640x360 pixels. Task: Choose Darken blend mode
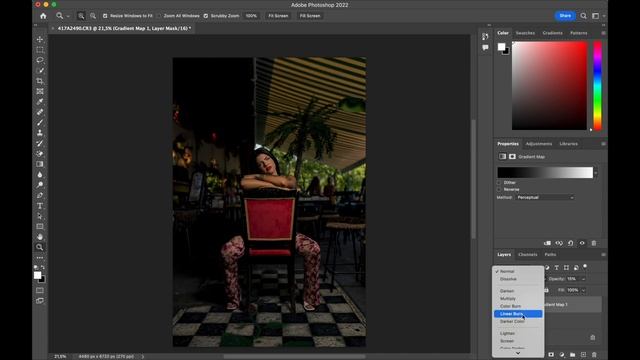coord(518,291)
